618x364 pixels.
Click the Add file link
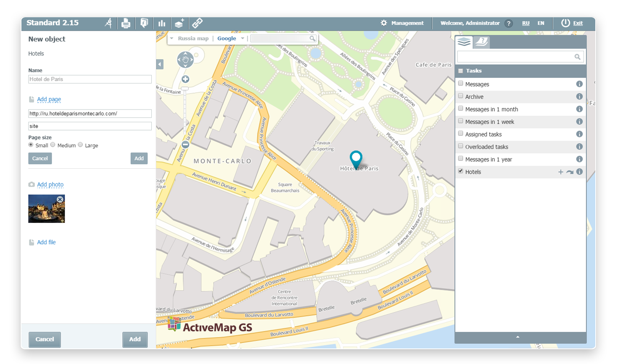tap(46, 242)
